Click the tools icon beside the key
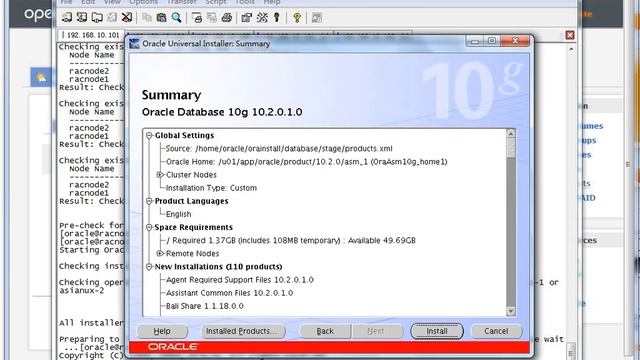This screenshot has width=640, height=360. [262, 17]
